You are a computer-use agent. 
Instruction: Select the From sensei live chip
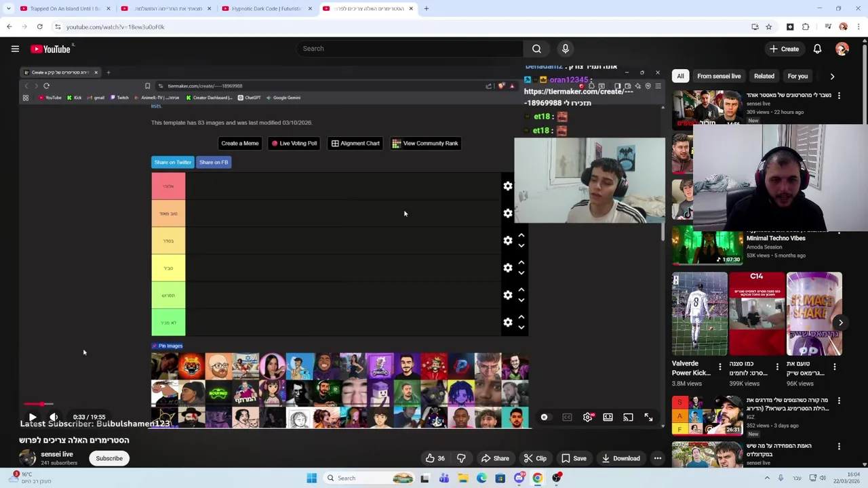pos(719,76)
